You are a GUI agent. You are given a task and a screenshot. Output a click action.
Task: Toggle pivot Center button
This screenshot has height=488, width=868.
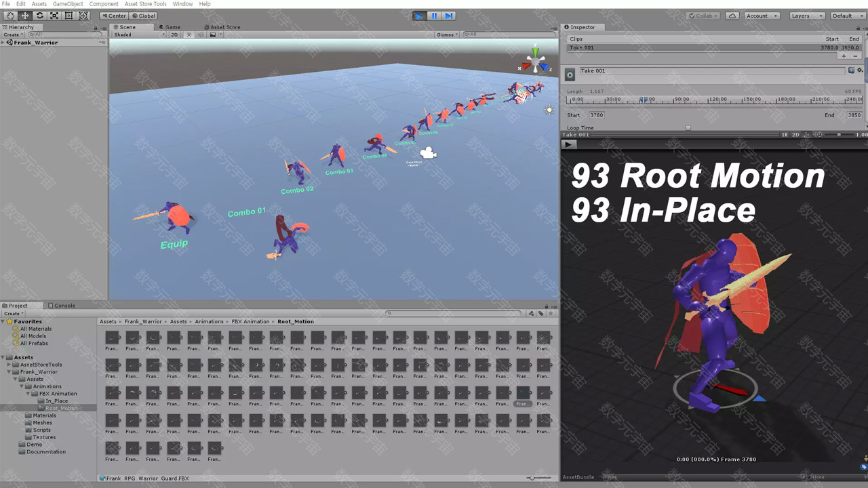point(113,16)
